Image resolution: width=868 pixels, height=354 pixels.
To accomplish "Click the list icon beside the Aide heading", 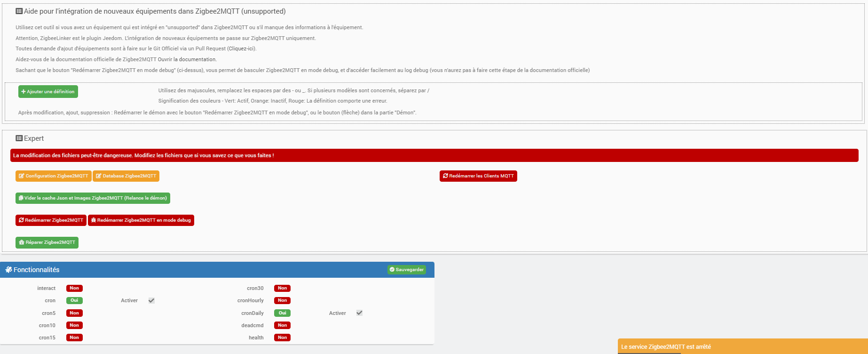I will click(19, 11).
